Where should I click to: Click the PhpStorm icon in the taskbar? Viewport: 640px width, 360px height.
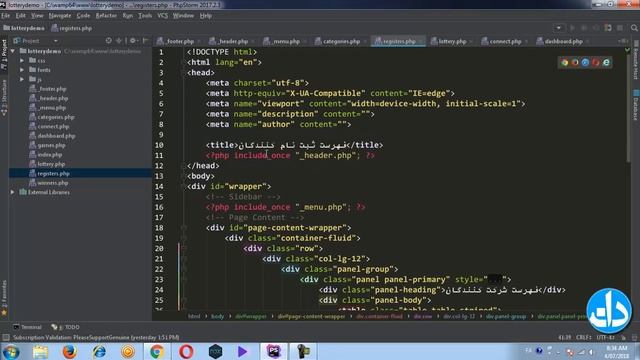(x=273, y=351)
